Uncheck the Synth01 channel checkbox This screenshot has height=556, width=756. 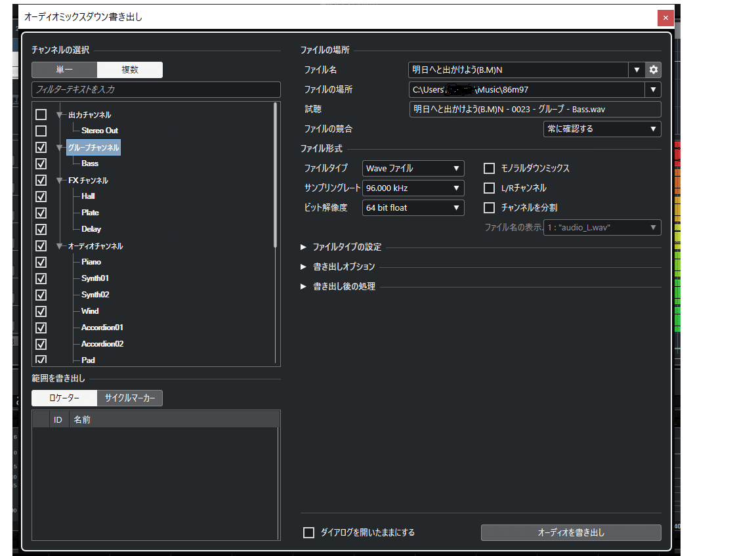[x=41, y=279]
